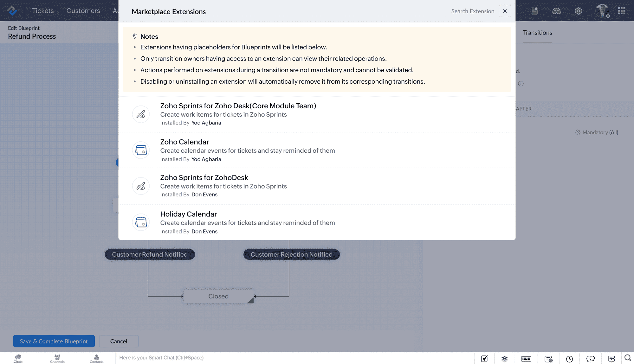
Task: Click the Mandatory (All) setting
Action: tap(597, 132)
